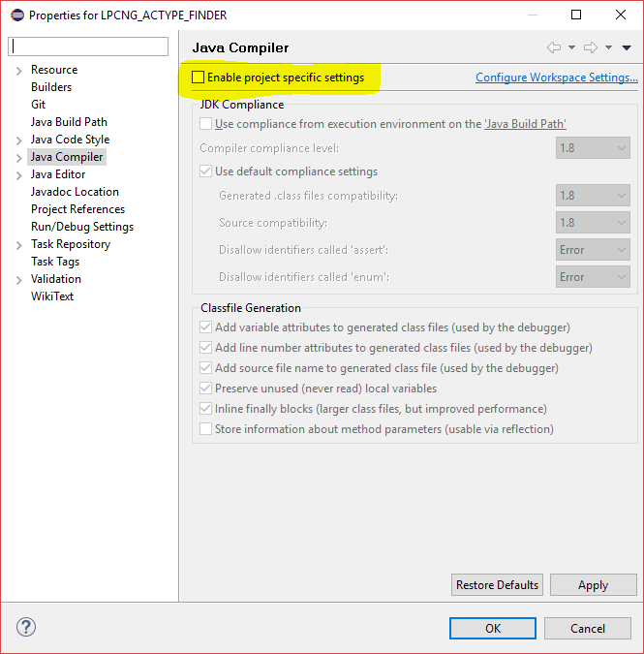This screenshot has height=654, width=644.
Task: Select Run/Debug Settings page
Action: coord(82,227)
